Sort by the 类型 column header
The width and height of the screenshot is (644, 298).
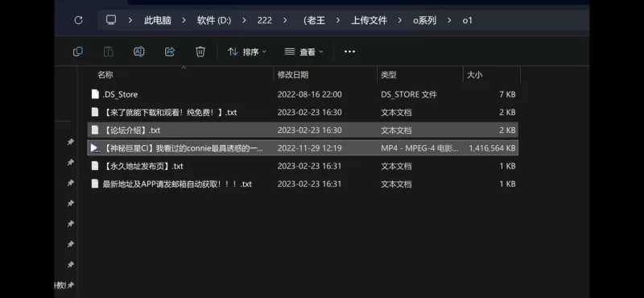tap(389, 75)
